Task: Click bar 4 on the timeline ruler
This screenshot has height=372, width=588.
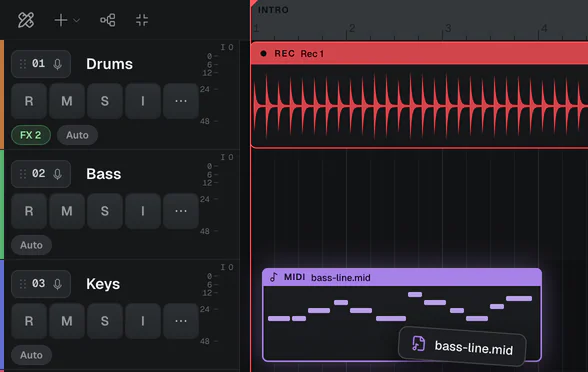Action: (544, 28)
